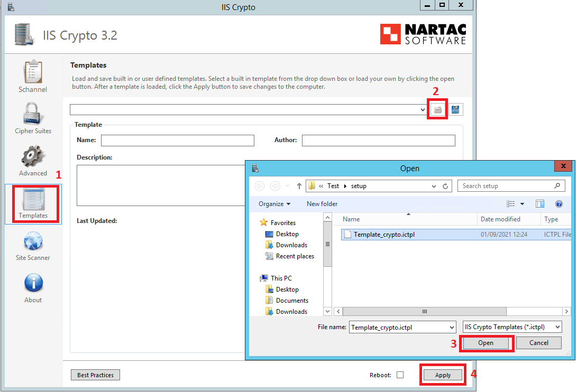
Task: Sort files by Name column
Action: click(x=405, y=219)
